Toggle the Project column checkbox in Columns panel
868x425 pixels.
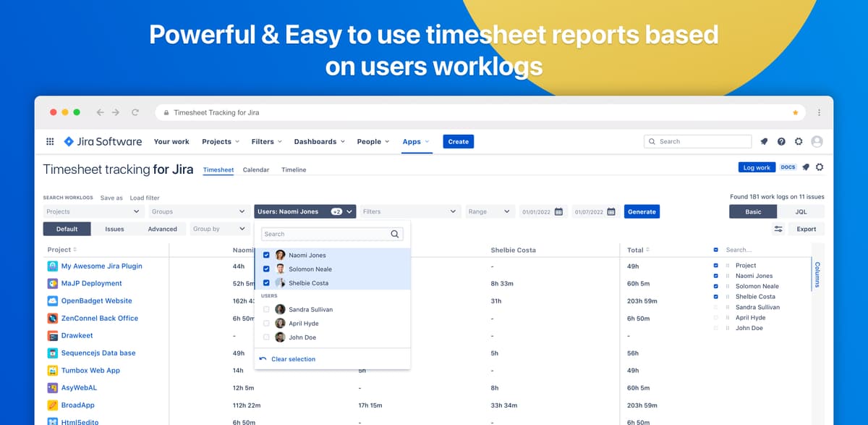point(716,266)
